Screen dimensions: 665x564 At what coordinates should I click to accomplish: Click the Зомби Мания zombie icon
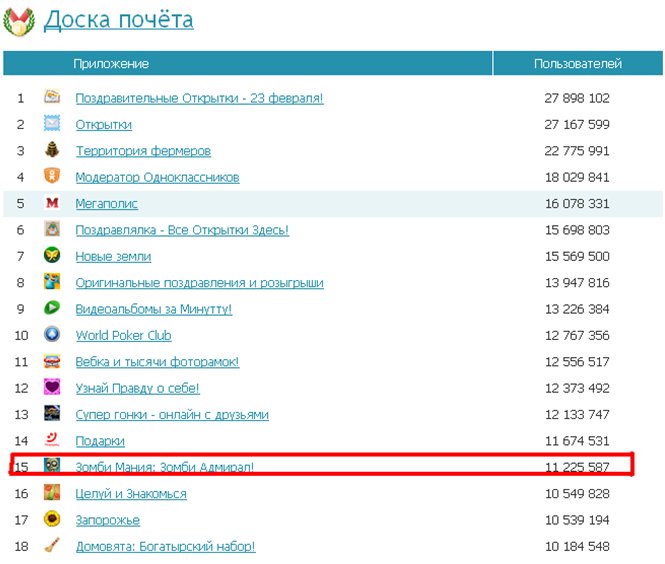pyautogui.click(x=52, y=466)
